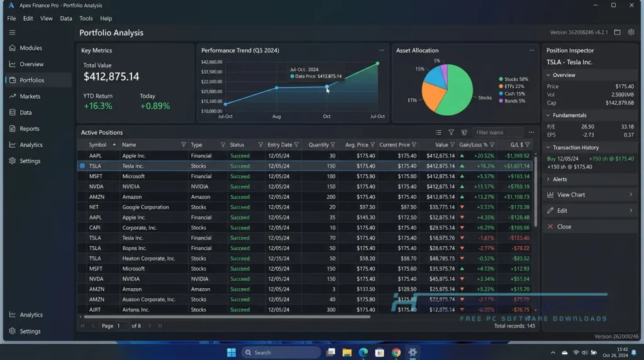Open the Edit menu
644x360 pixels.
coord(28,18)
